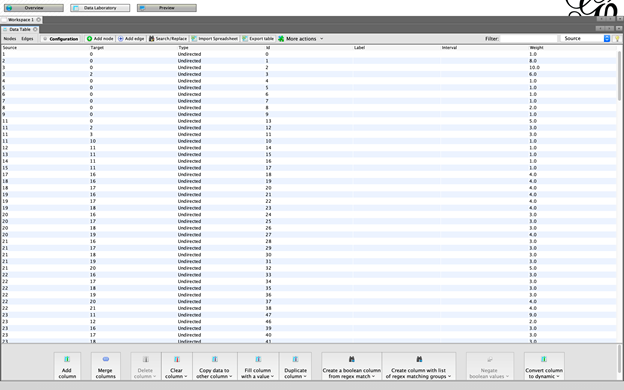The width and height of the screenshot is (624, 390).
Task: Open Convert column to dynamic dropdown
Action: [544, 366]
